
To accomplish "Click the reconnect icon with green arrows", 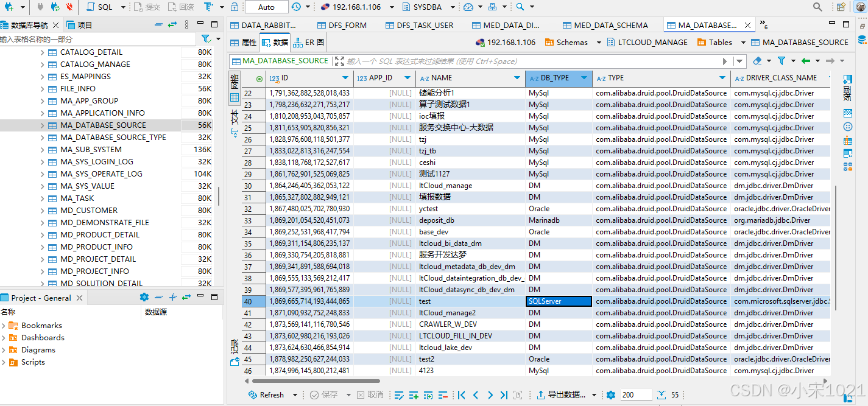I will 55,7.
